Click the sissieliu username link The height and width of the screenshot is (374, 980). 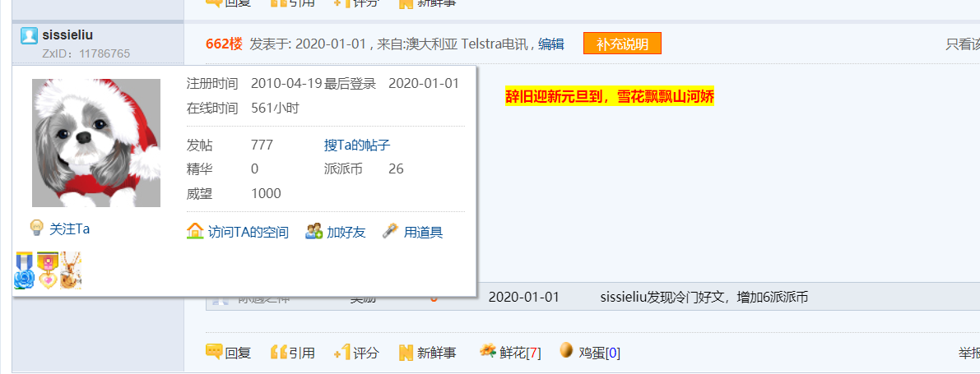[x=67, y=35]
